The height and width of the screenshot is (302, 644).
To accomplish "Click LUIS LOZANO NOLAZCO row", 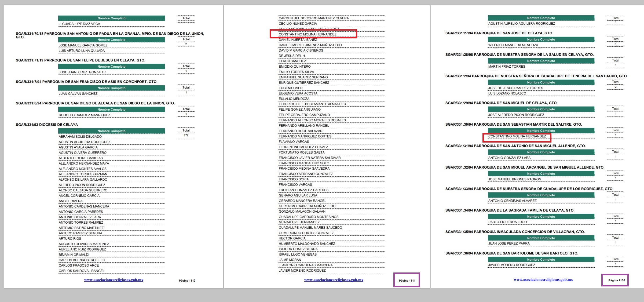I will [x=541, y=93].
